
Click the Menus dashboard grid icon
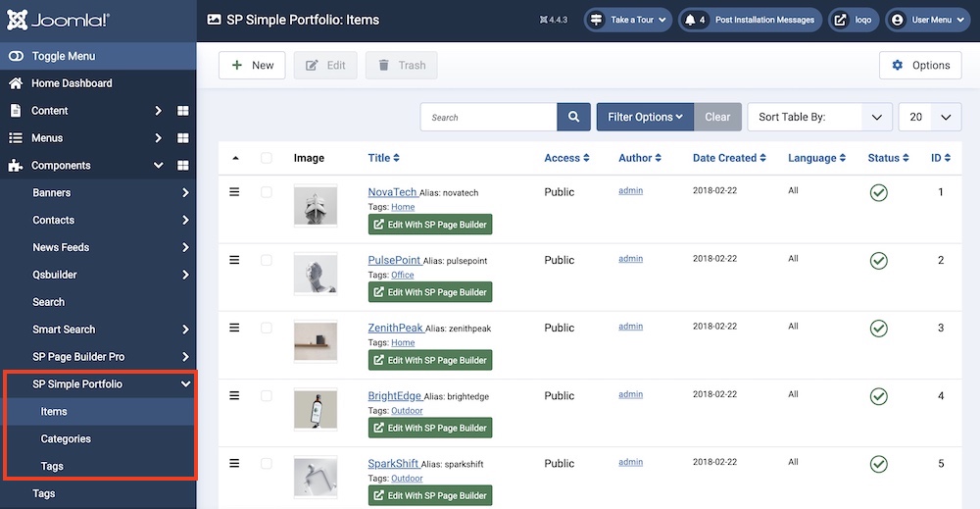[183, 138]
